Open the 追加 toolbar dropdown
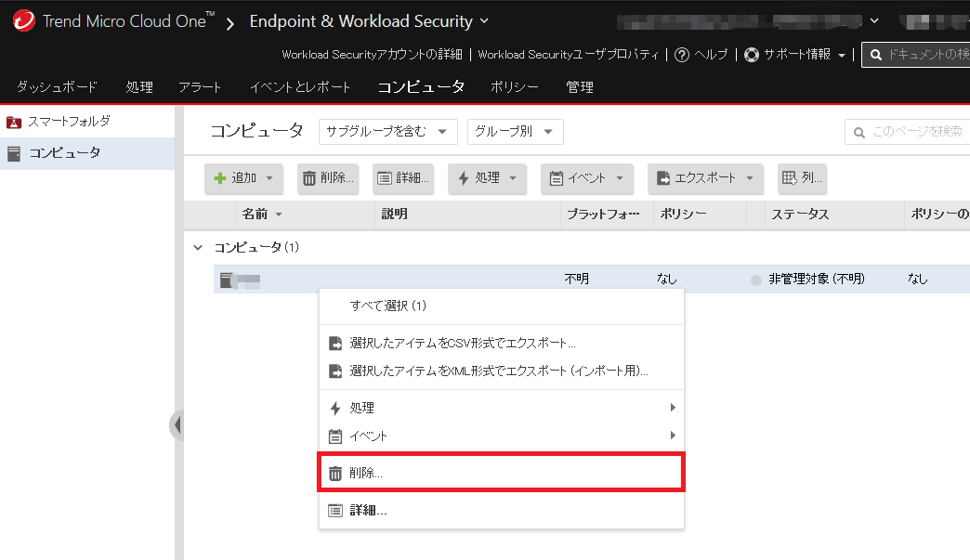Viewport: 970px width, 560px height. pos(243,178)
